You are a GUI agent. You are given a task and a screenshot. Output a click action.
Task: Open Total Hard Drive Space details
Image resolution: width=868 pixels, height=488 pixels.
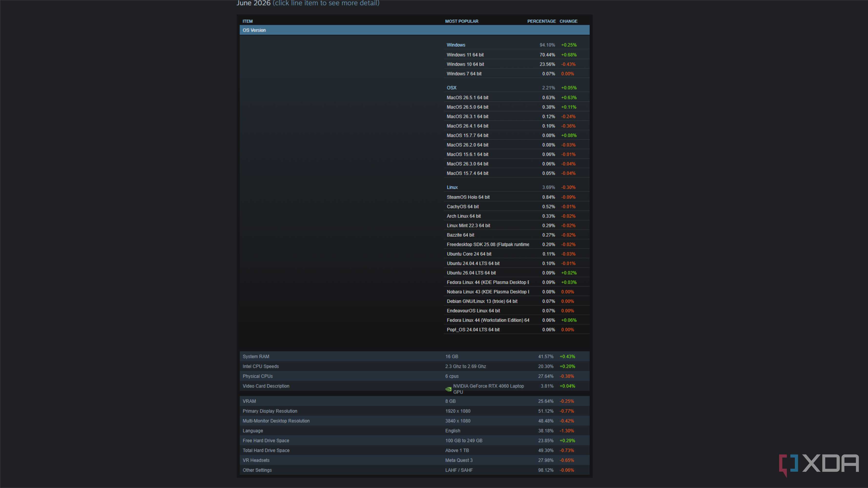click(414, 450)
